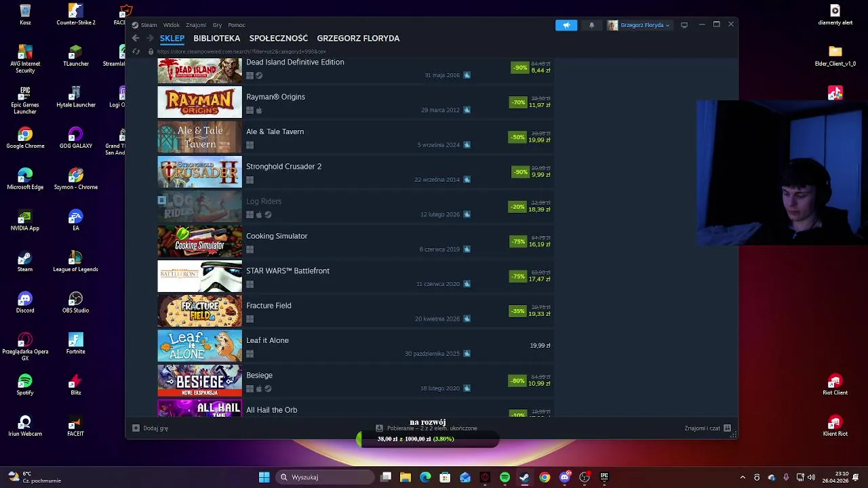Launch the EA app desktop icon
This screenshot has width=868, height=488.
[x=75, y=220]
